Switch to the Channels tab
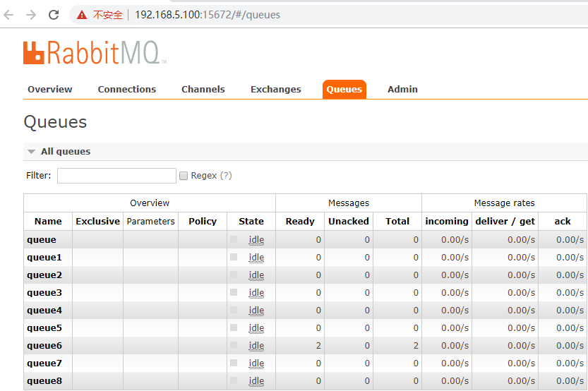The width and height of the screenshot is (588, 391). pos(203,89)
